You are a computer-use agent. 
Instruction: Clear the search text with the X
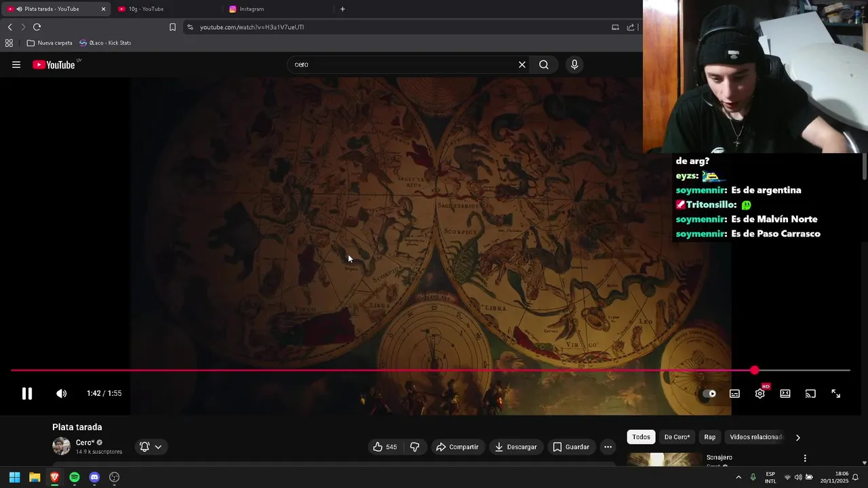click(x=522, y=65)
